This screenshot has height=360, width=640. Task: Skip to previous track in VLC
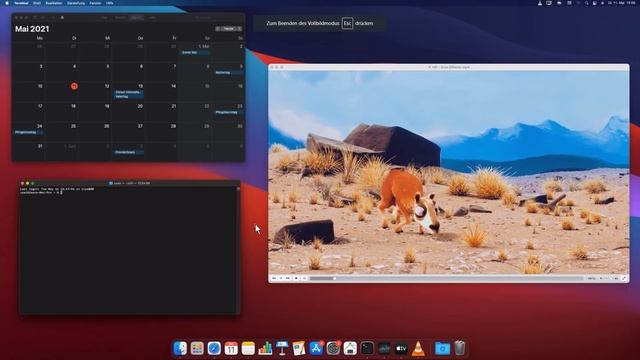pos(274,278)
